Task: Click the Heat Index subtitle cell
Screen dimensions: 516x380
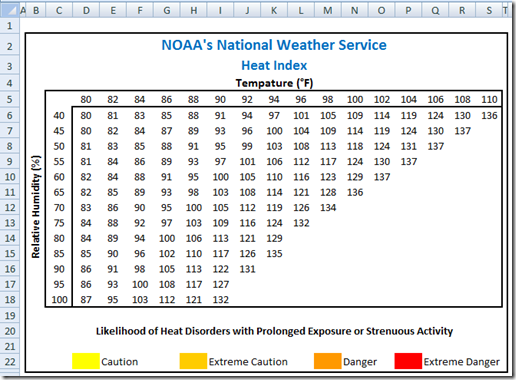Action: 274,65
